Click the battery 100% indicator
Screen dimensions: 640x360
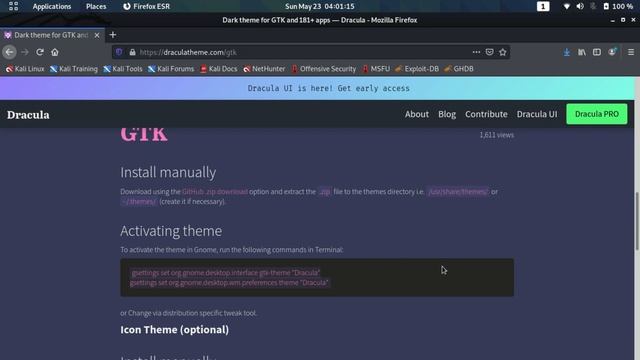(618, 7)
